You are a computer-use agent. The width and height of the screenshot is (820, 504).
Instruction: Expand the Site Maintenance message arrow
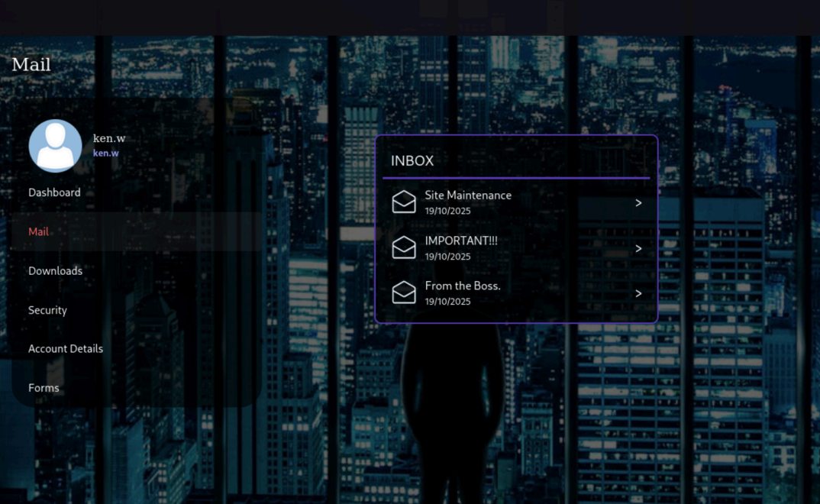click(638, 203)
